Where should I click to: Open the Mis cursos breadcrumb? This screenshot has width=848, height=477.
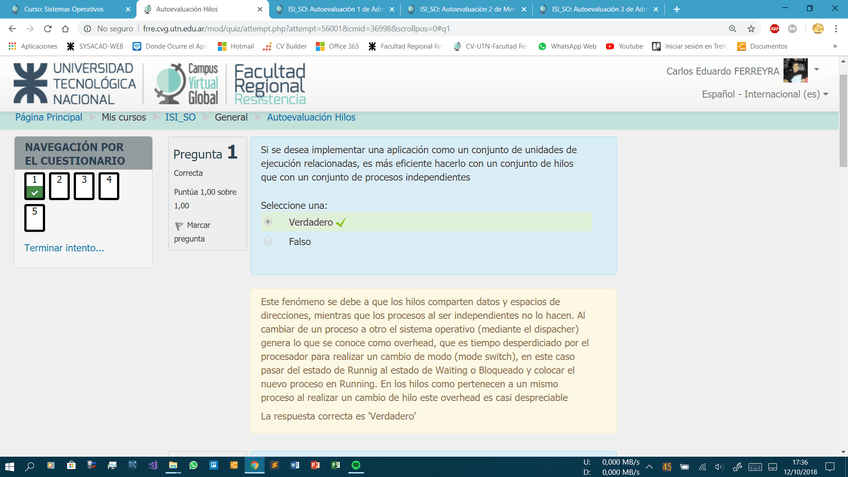pyautogui.click(x=124, y=117)
